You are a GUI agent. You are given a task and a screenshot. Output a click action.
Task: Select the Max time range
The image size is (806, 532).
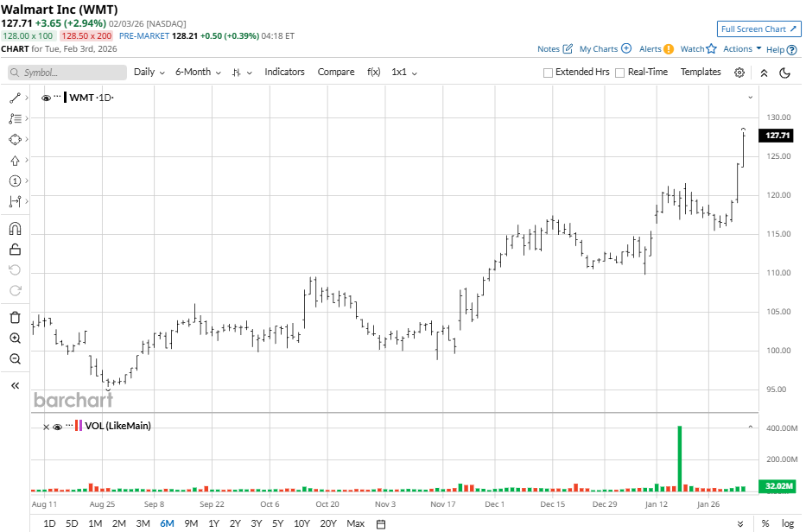pyautogui.click(x=355, y=523)
